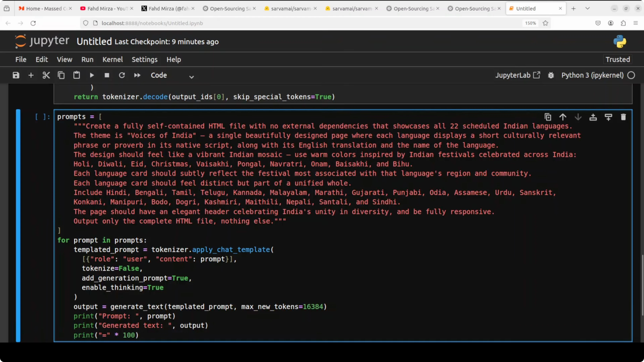This screenshot has height=362, width=644.
Task: Open notebook in JupyterLab button
Action: coord(517,75)
